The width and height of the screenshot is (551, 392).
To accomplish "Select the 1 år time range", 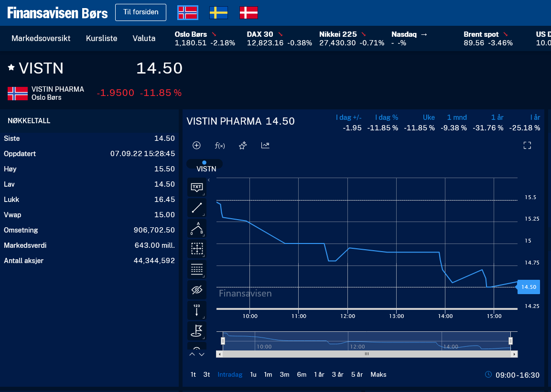I will (319, 374).
